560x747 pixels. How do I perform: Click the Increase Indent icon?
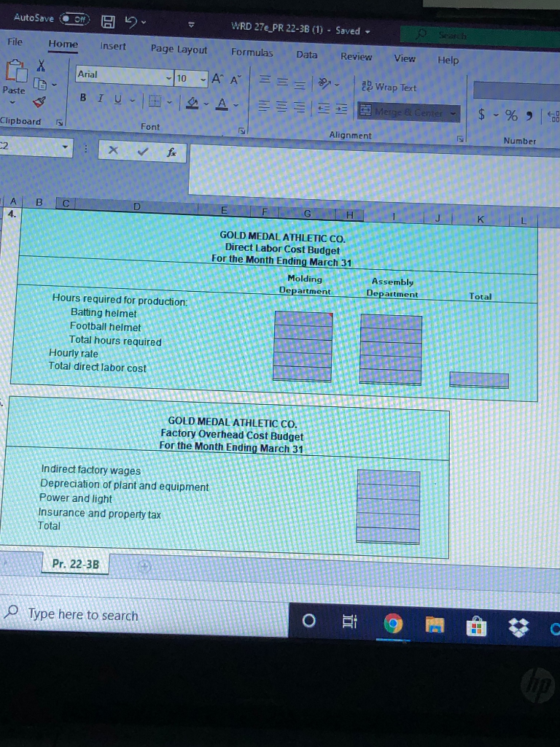[x=341, y=109]
